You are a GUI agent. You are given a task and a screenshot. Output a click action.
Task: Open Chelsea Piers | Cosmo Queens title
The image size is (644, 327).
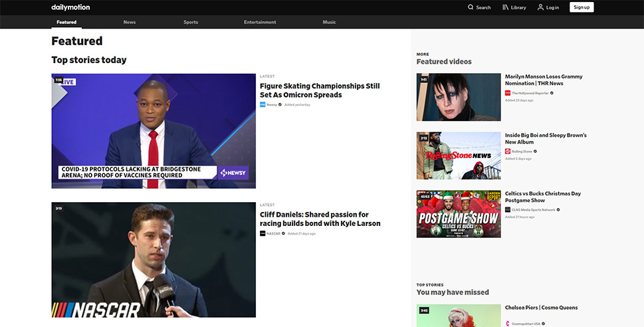(542, 307)
